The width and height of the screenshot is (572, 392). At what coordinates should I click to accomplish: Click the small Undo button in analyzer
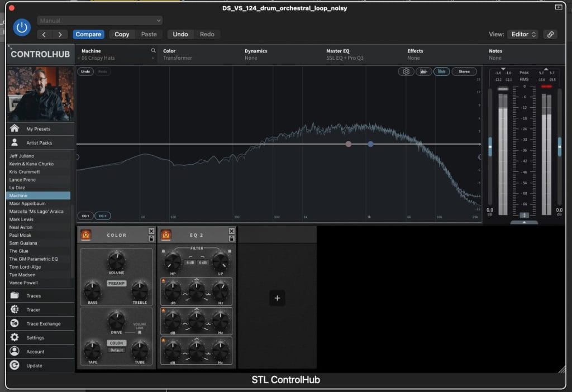85,71
